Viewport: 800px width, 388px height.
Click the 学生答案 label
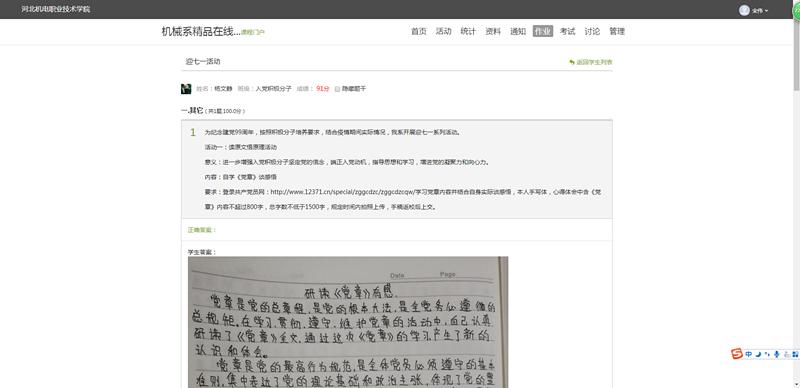pos(202,252)
